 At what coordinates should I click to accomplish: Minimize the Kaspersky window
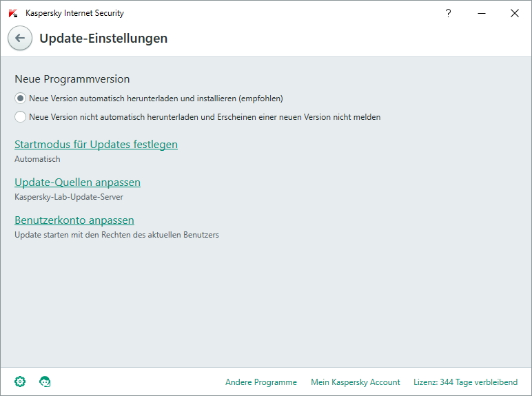click(482, 13)
